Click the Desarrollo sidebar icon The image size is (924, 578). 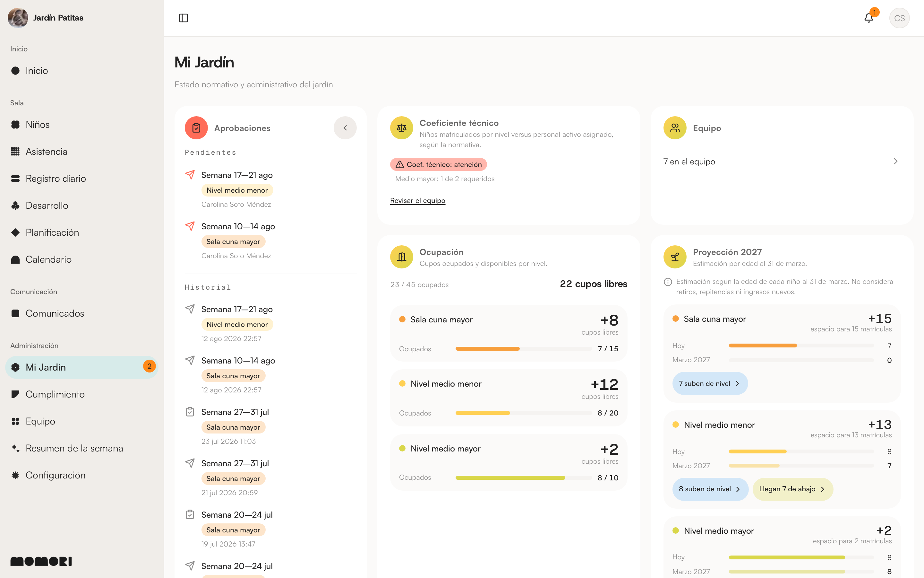(x=15, y=206)
